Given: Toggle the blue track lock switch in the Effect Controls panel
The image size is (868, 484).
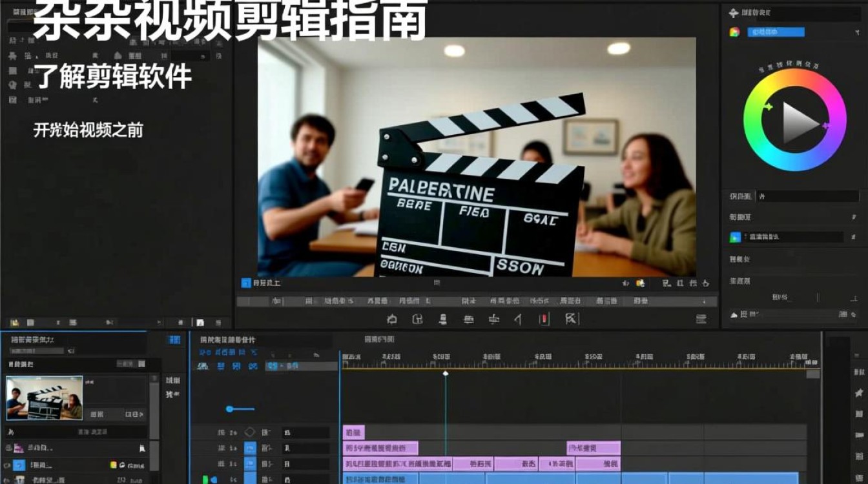Looking at the screenshot, I should pos(249,446).
